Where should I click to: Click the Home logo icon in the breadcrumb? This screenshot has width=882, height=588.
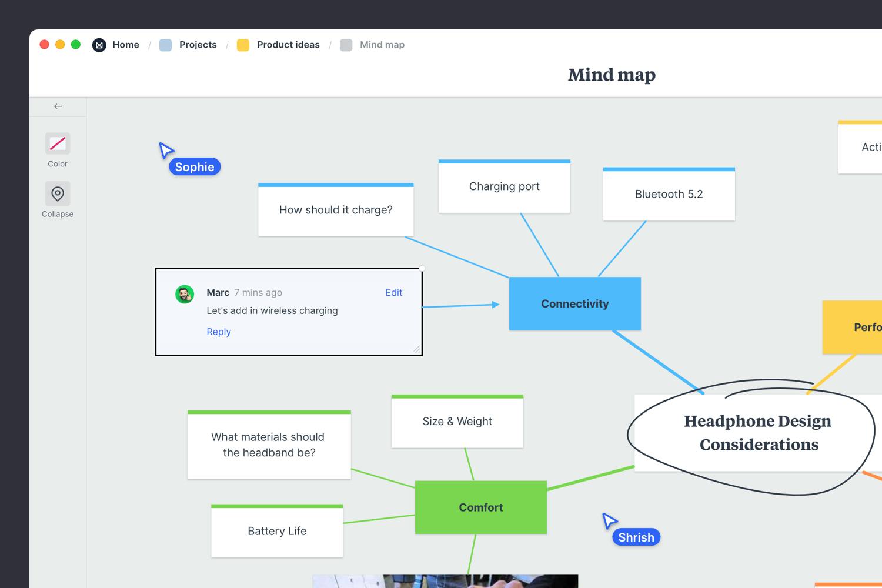(99, 45)
